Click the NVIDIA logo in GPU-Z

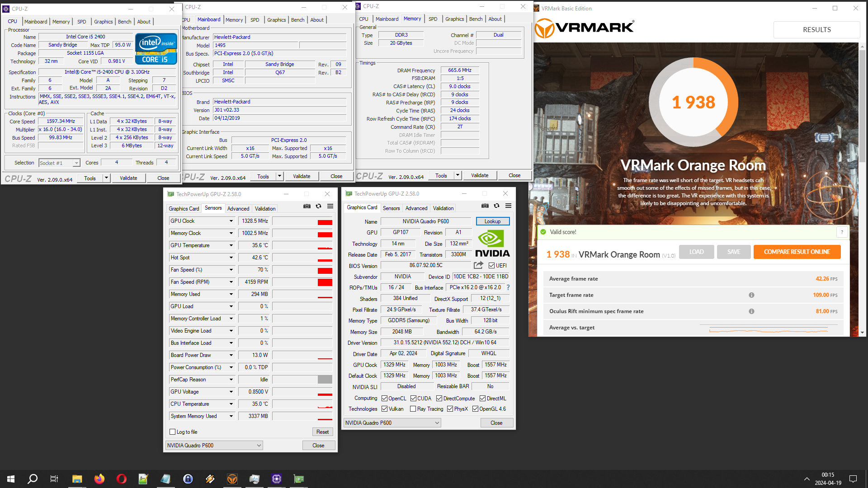tap(492, 244)
